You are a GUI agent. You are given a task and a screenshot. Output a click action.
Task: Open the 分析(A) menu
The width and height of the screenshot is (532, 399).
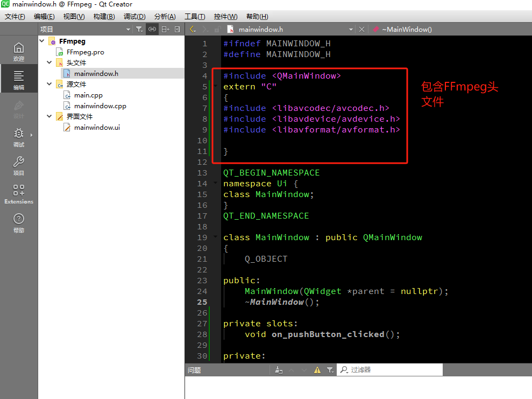(x=165, y=17)
